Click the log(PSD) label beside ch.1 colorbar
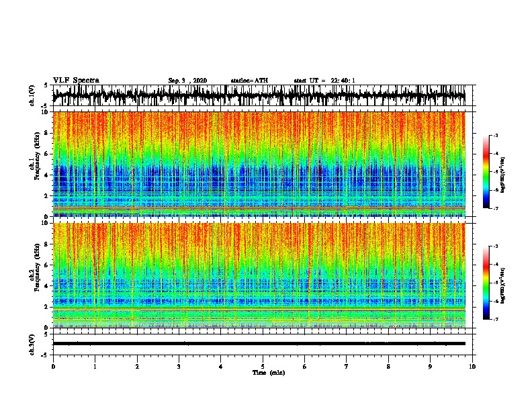This screenshot has width=532, height=411. tap(502, 175)
